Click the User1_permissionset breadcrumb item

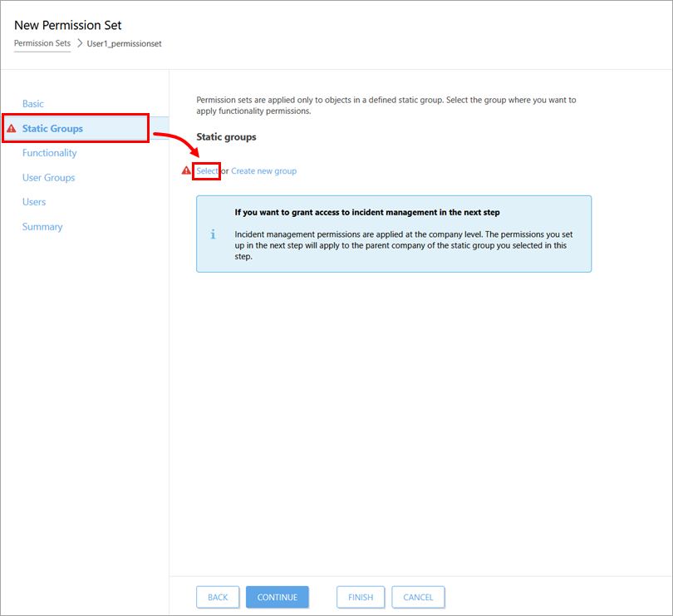click(x=124, y=43)
